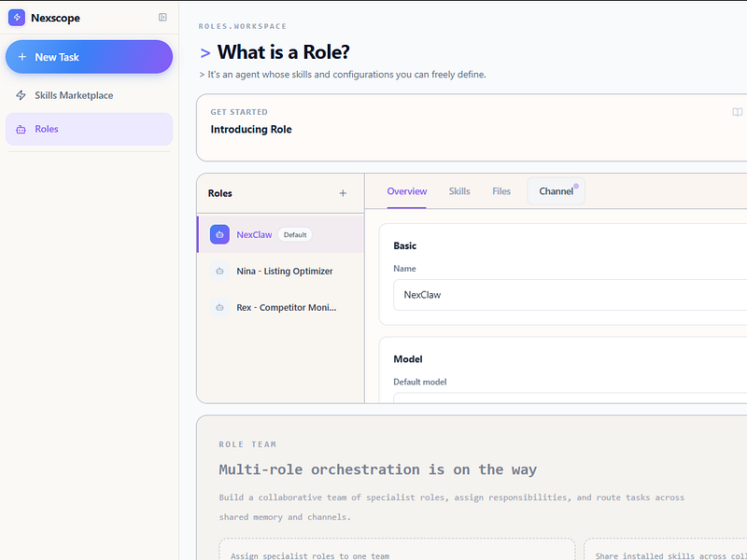This screenshot has width=747, height=560.
Task: Open Skills Marketplace
Action: tap(89, 95)
